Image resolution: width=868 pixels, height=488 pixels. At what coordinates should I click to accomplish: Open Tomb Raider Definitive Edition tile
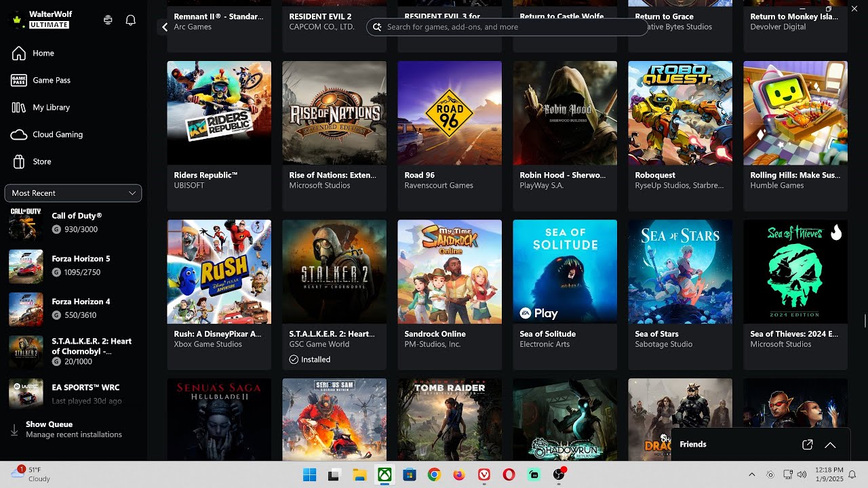(x=450, y=420)
